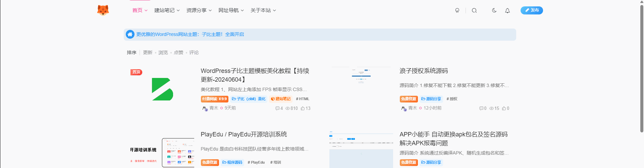Open the 子比（zibll）美化 category tag
The image size is (644, 168).
249,99
